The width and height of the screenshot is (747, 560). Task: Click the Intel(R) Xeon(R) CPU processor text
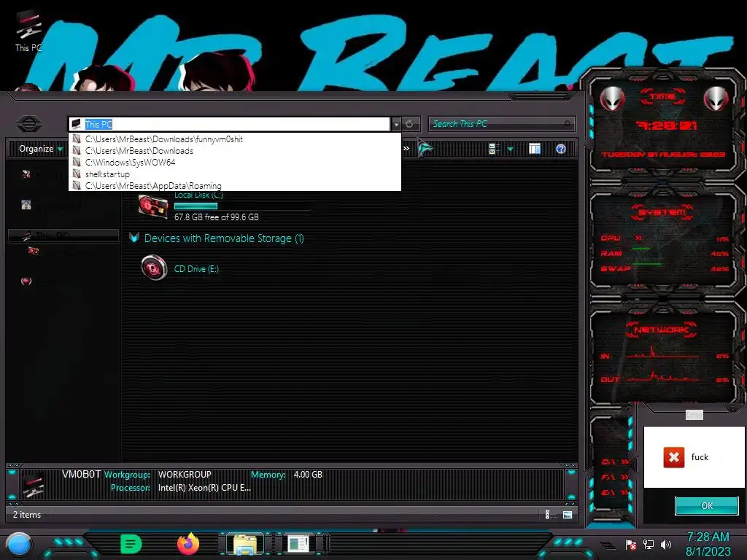(x=204, y=488)
